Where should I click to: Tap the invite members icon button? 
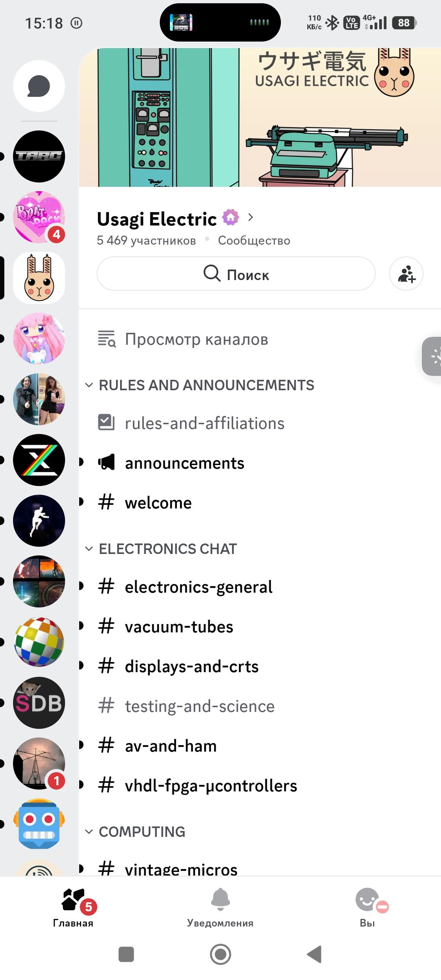tap(406, 274)
